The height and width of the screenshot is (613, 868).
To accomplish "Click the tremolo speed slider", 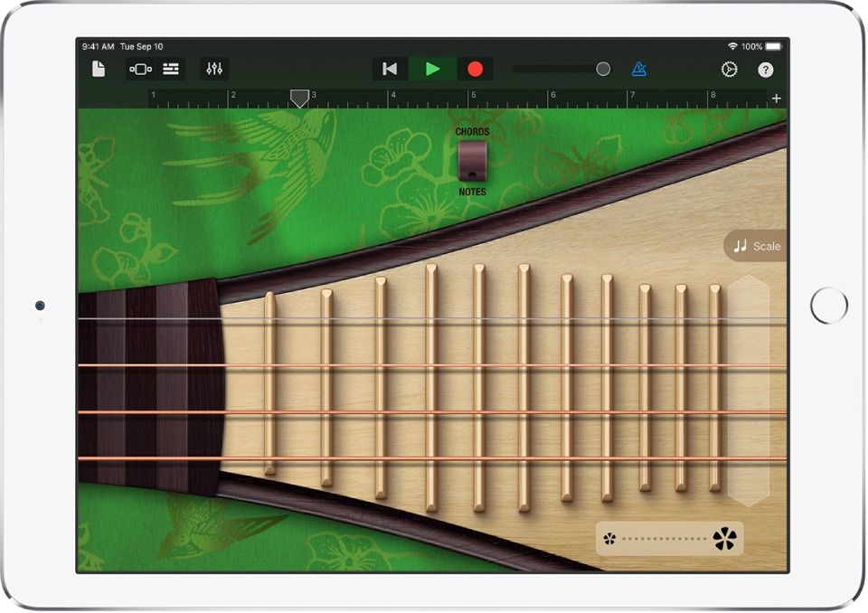I will [669, 540].
